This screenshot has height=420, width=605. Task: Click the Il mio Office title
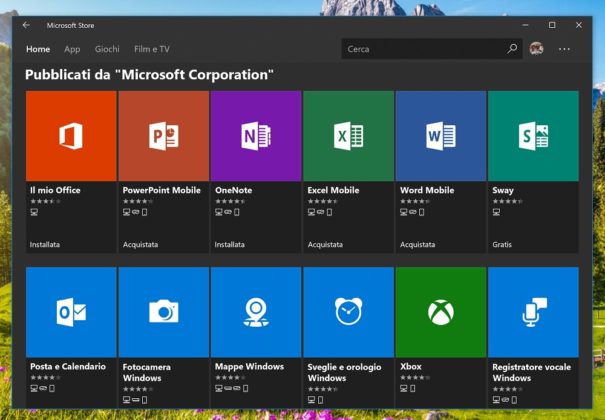click(x=55, y=190)
